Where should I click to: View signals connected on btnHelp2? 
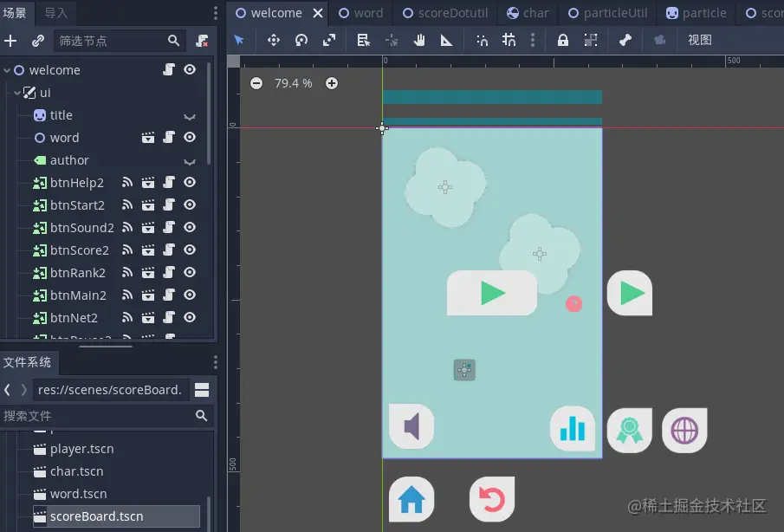point(127,183)
